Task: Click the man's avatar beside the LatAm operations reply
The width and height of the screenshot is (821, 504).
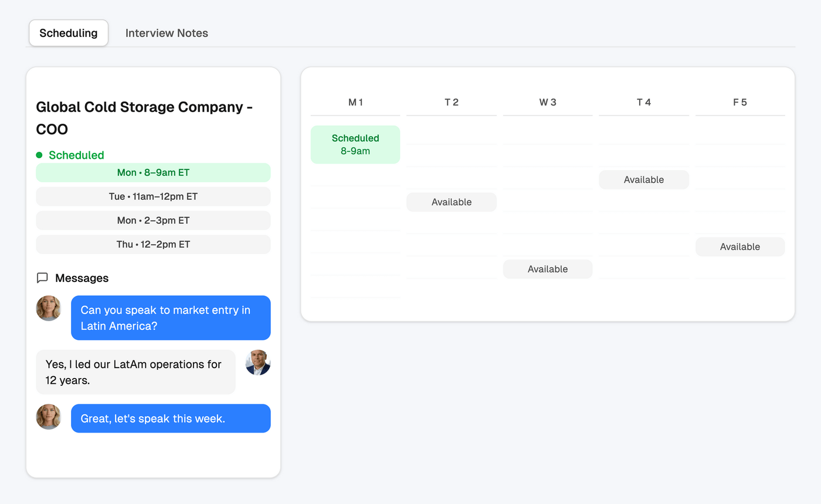Action: tap(257, 363)
